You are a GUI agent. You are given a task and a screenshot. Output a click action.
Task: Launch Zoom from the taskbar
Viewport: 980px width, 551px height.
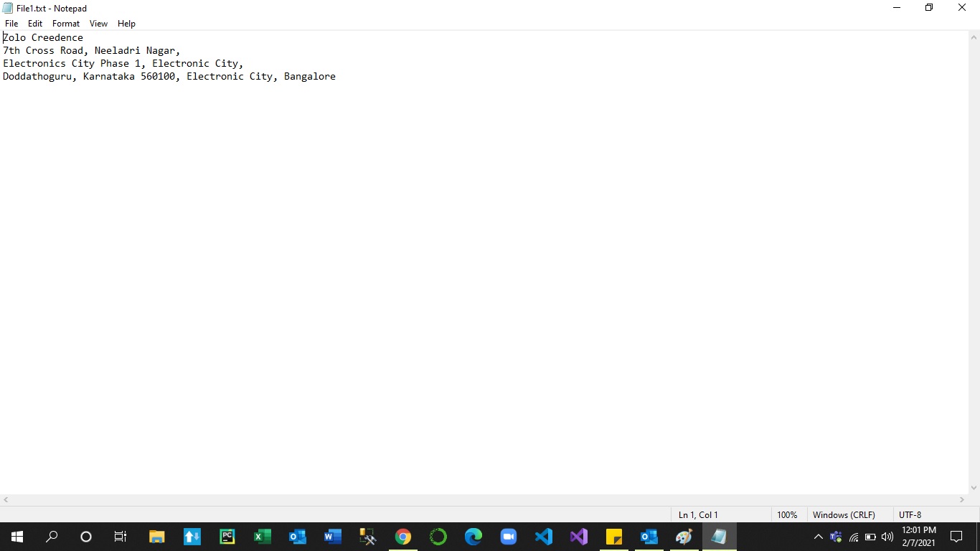tap(508, 537)
